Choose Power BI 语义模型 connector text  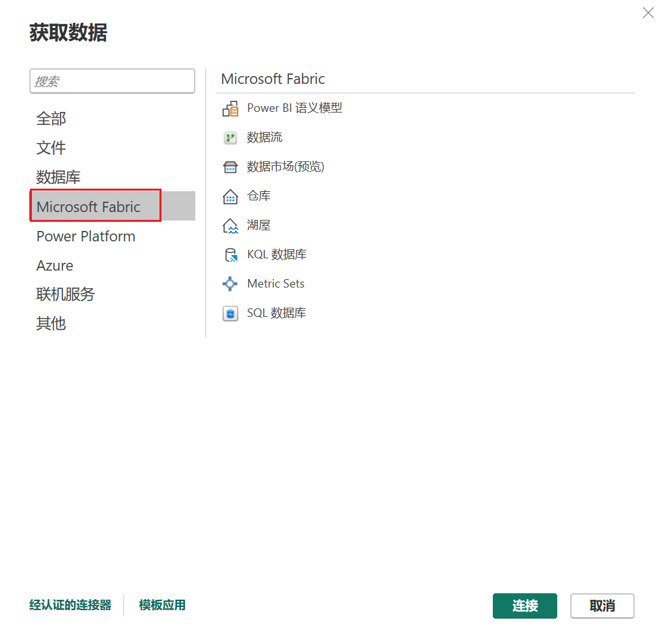[295, 109]
